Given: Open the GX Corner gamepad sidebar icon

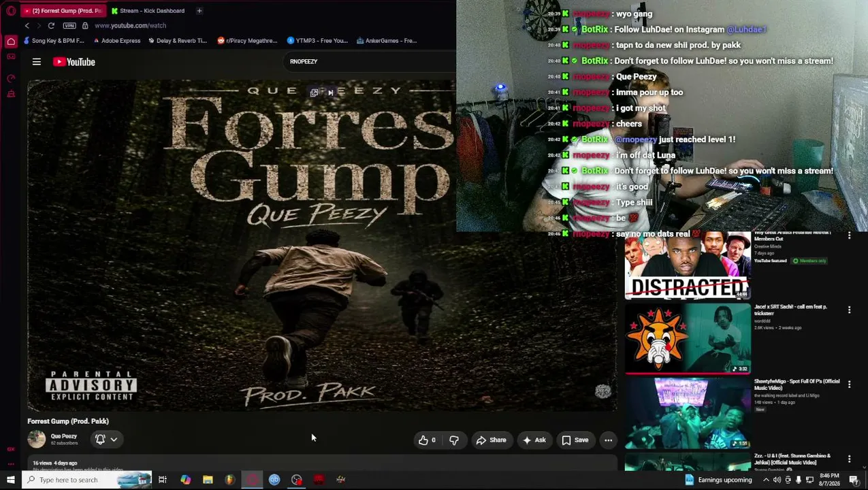Looking at the screenshot, I should [11, 57].
